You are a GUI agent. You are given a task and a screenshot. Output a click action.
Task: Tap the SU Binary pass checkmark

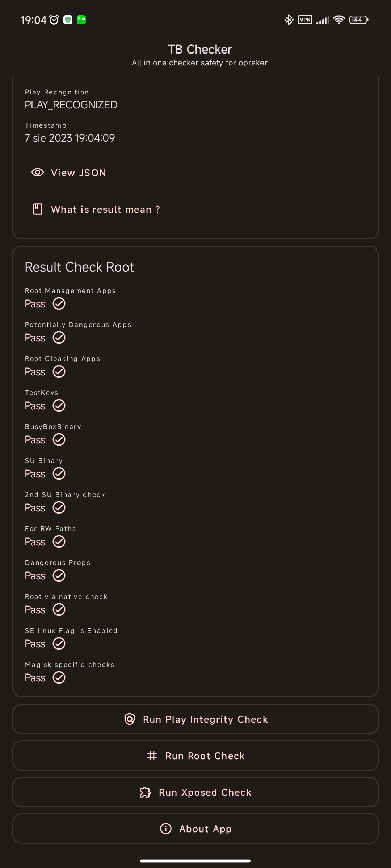pyautogui.click(x=59, y=473)
